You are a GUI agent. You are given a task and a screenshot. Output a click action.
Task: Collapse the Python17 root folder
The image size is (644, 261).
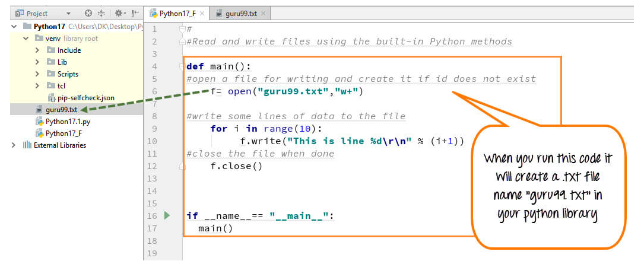(x=14, y=27)
